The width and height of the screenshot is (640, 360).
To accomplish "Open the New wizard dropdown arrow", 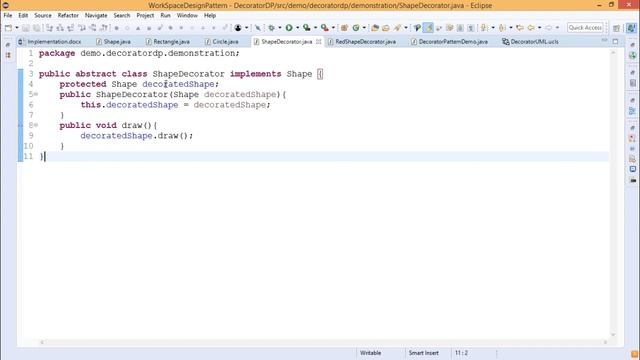I will pyautogui.click(x=17, y=28).
